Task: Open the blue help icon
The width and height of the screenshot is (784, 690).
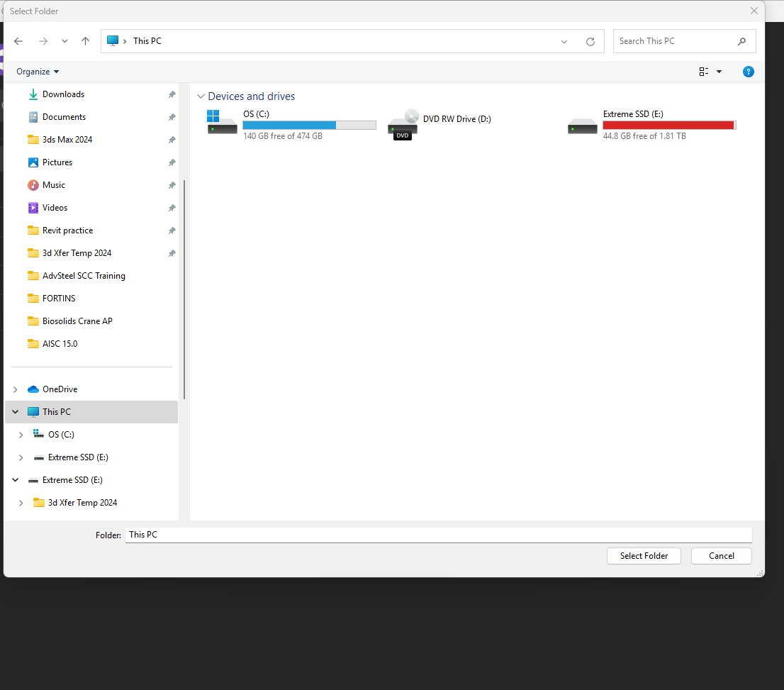Action: pyautogui.click(x=748, y=72)
